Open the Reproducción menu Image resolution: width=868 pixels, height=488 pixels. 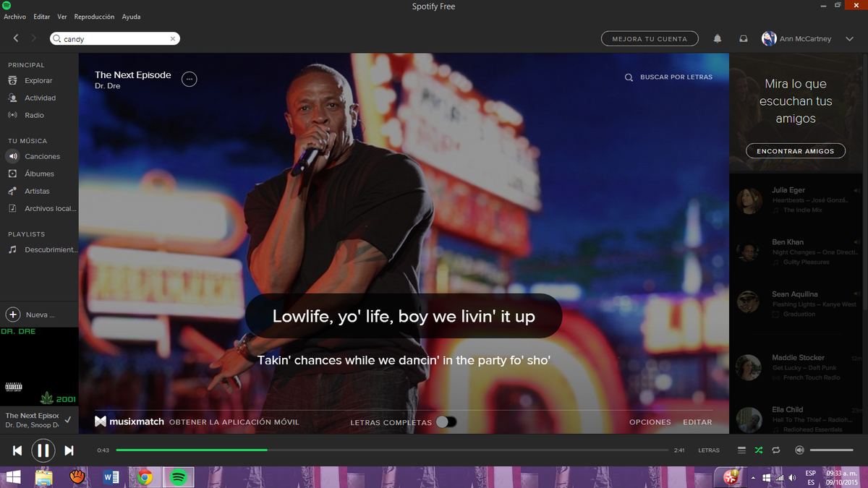click(x=94, y=17)
